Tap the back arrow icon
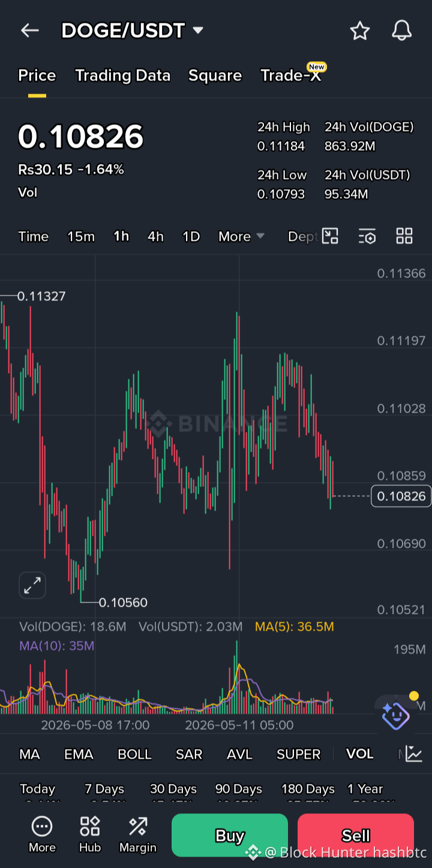Screen dimensions: 432x868 (29, 30)
